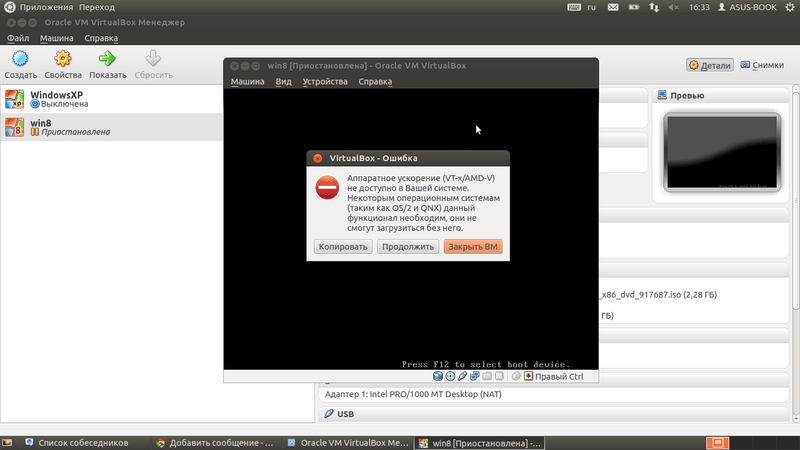Open Файл menu in Manager window
Viewport: 800px width, 450px height.
pos(18,38)
